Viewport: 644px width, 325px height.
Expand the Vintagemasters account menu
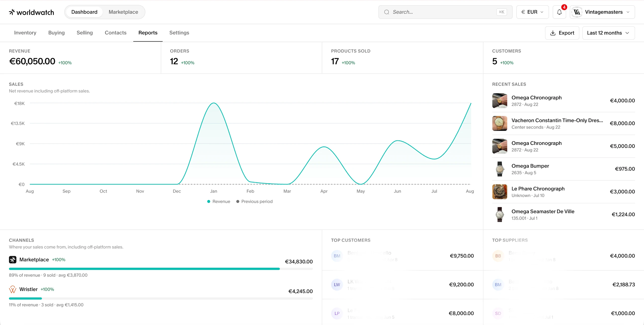click(x=602, y=12)
